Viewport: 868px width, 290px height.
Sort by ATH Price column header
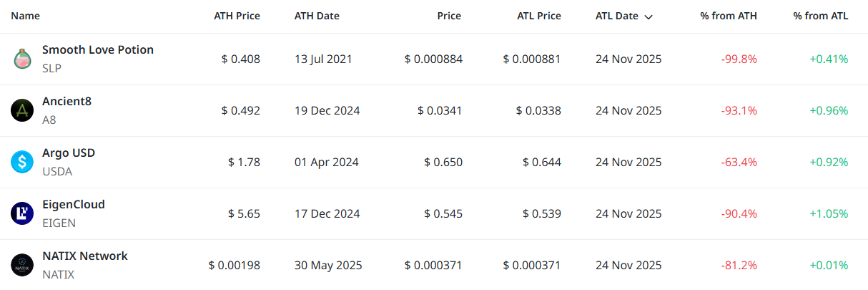coord(237,16)
